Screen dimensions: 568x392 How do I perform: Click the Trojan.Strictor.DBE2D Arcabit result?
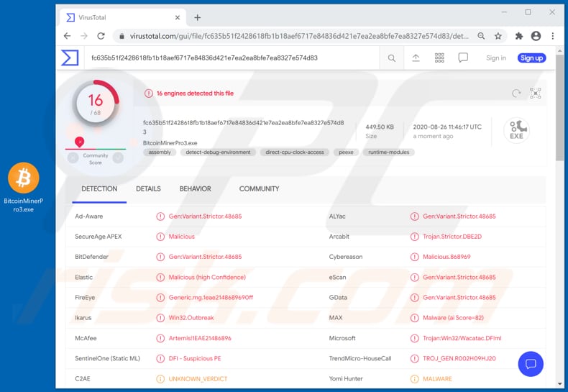pos(452,237)
